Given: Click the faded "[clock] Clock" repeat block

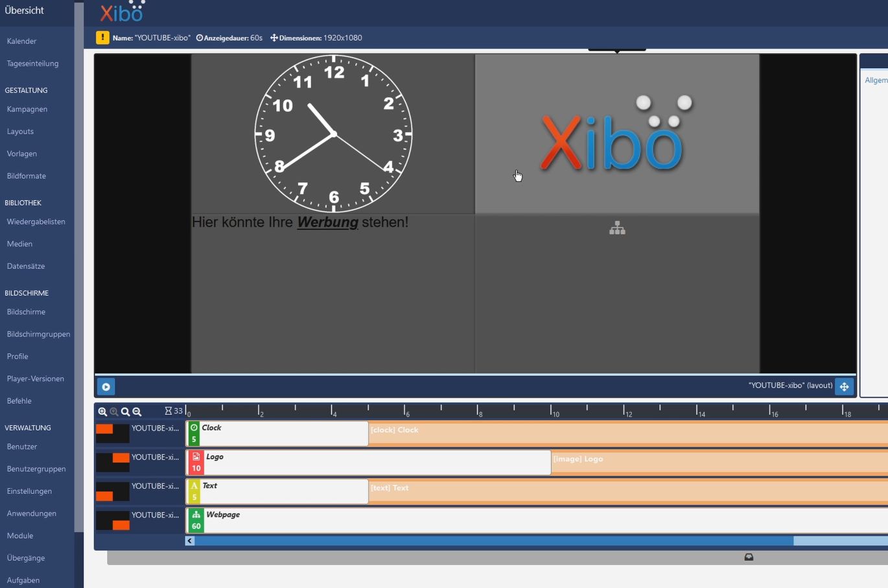Looking at the screenshot, I should click(x=628, y=434).
